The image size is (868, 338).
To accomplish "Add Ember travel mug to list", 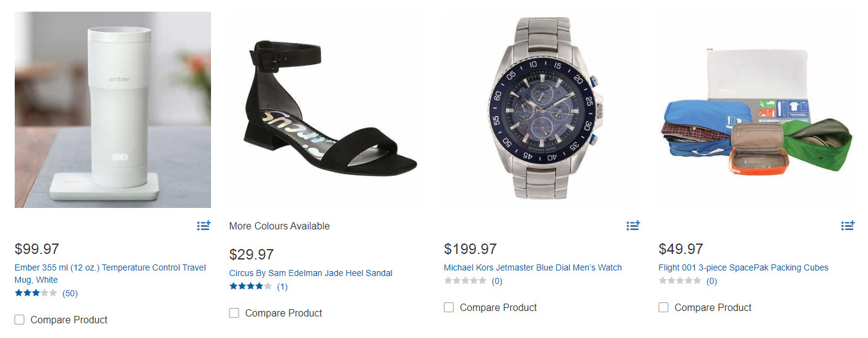I will [204, 226].
